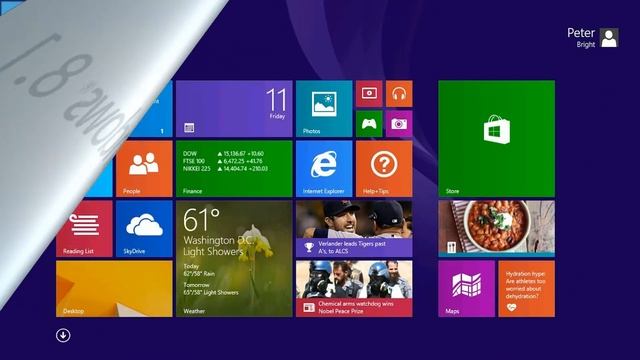
Task: Open the Reading List tile
Action: (x=84, y=229)
